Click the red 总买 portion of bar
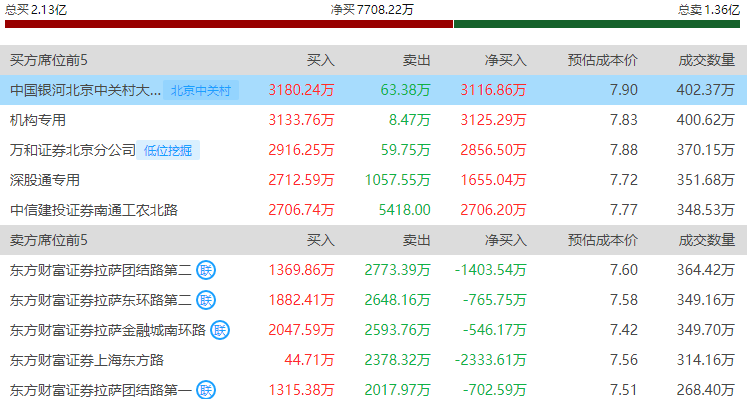 pyautogui.click(x=229, y=24)
